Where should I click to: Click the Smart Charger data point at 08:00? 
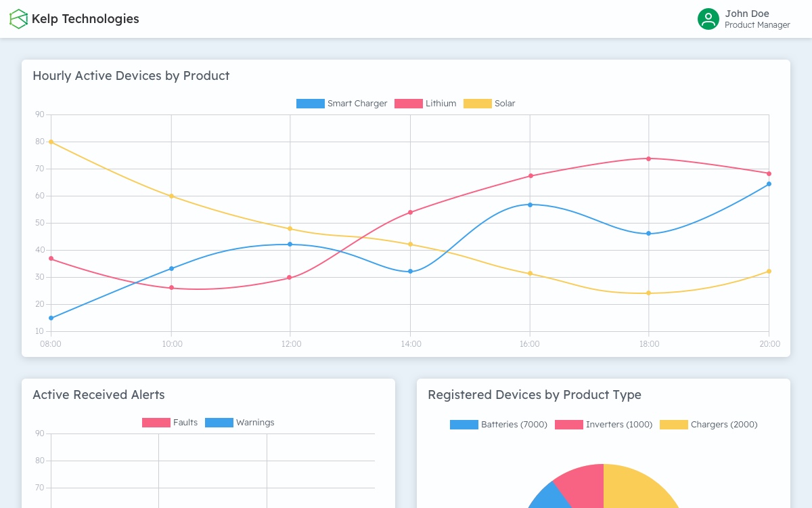[x=51, y=318]
